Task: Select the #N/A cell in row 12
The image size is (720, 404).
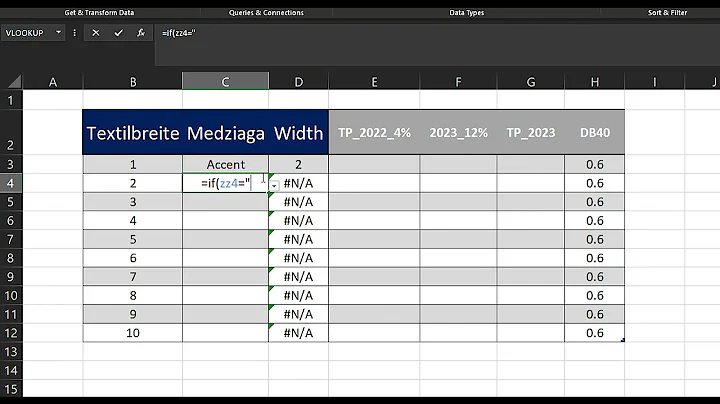Action: [298, 333]
